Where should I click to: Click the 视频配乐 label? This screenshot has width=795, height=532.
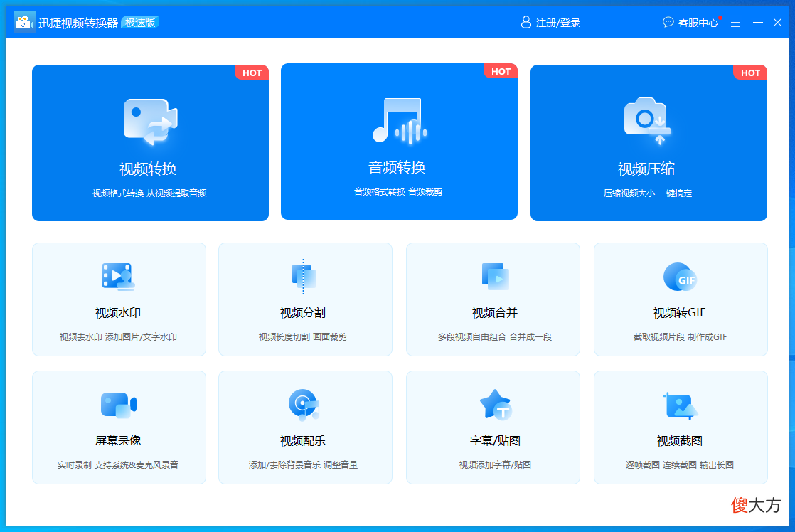point(303,441)
